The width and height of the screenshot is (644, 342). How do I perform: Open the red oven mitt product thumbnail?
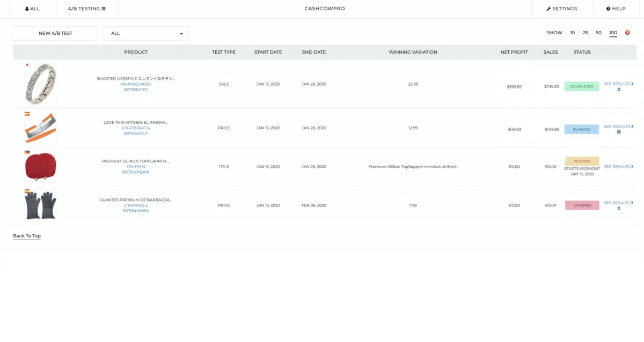click(x=40, y=167)
